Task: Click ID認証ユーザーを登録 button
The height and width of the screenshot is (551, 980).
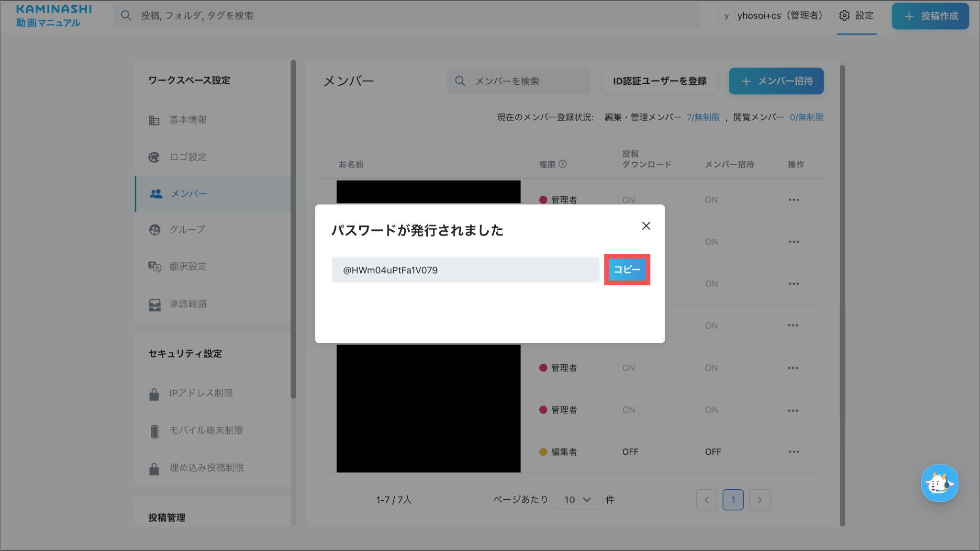Action: click(x=659, y=81)
